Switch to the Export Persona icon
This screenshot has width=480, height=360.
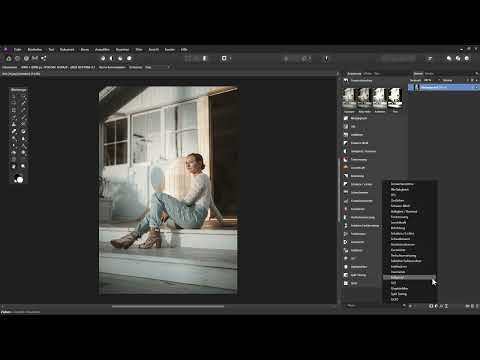coord(44,58)
